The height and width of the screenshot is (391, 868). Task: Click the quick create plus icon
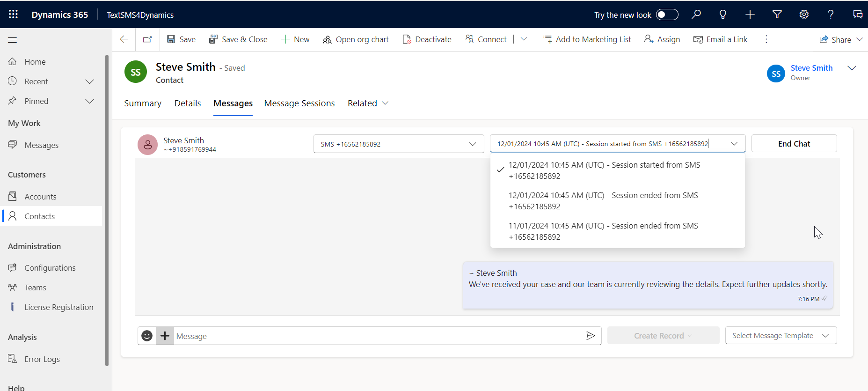tap(750, 15)
